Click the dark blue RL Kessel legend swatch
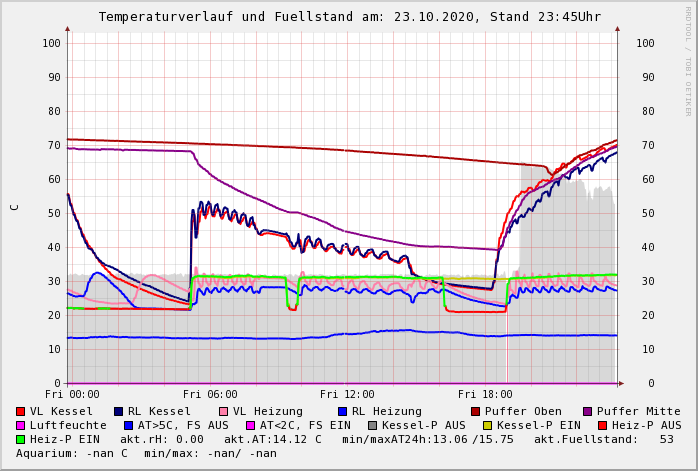 click(119, 411)
